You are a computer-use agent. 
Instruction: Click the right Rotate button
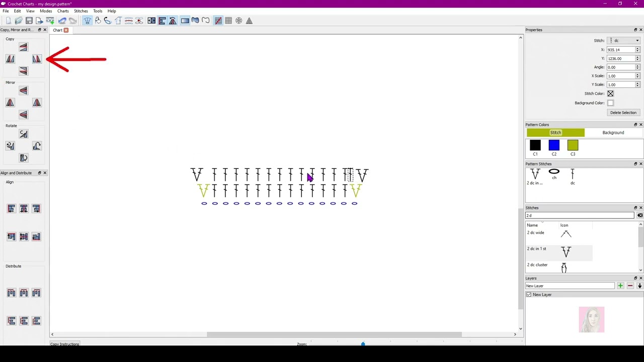point(37,146)
